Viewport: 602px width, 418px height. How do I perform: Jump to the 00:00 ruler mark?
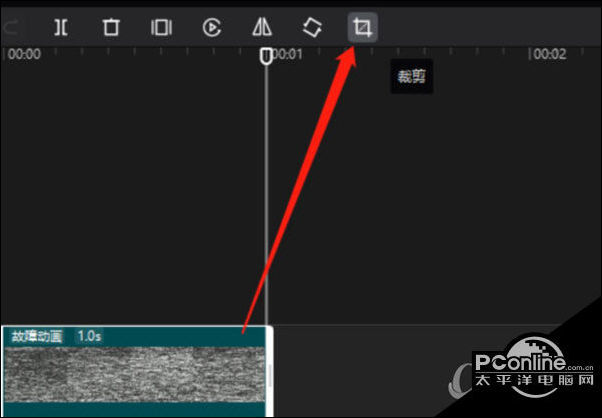click(24, 54)
